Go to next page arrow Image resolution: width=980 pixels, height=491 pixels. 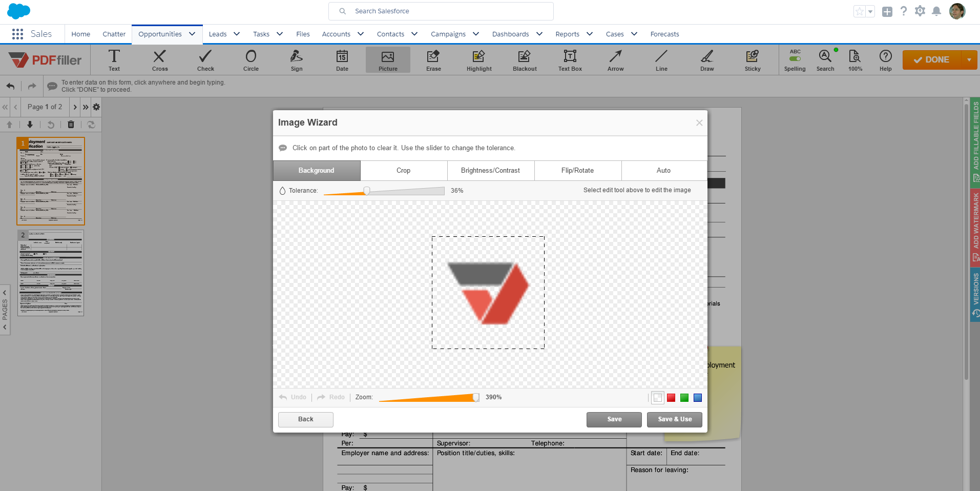click(x=75, y=107)
